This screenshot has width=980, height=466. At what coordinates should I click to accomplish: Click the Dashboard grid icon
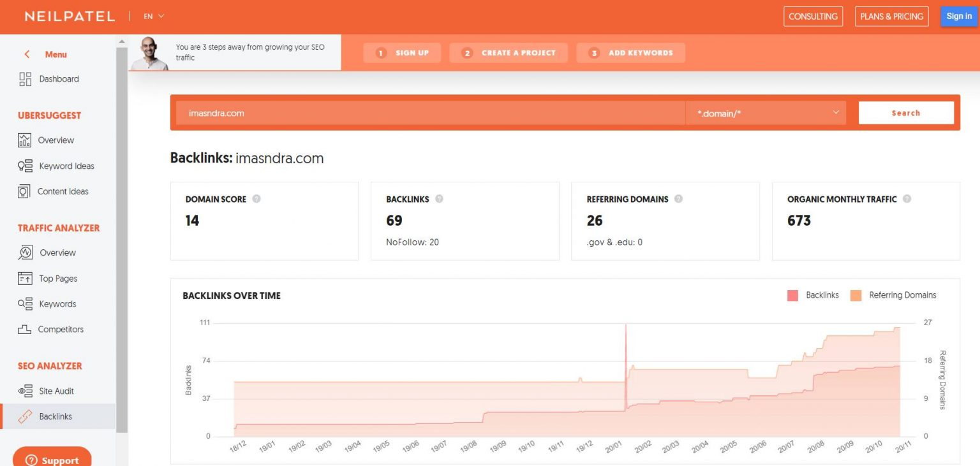tap(25, 79)
